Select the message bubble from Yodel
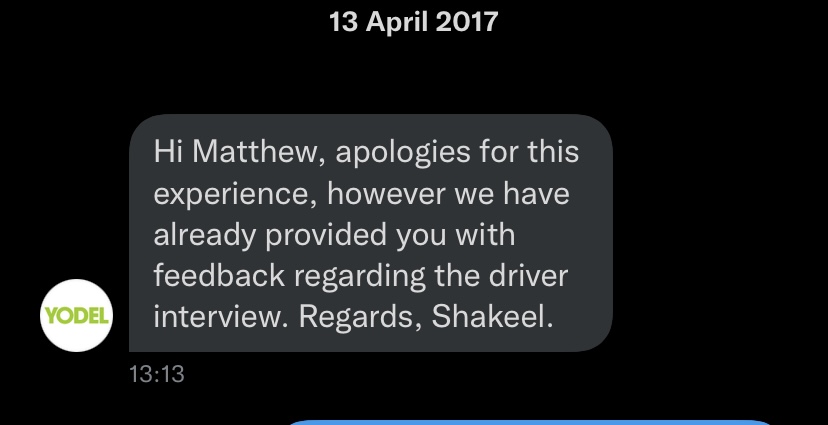Screen dimensions: 828x425 coord(371,233)
